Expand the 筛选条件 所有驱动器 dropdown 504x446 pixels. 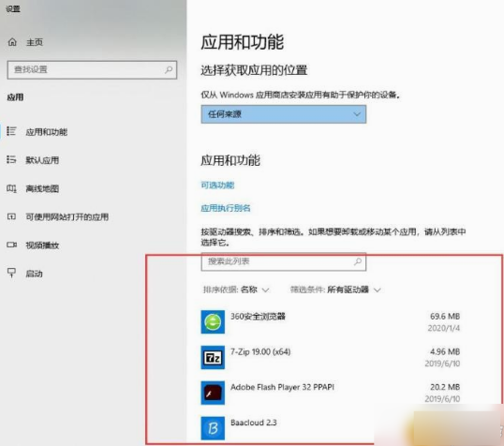click(x=335, y=290)
